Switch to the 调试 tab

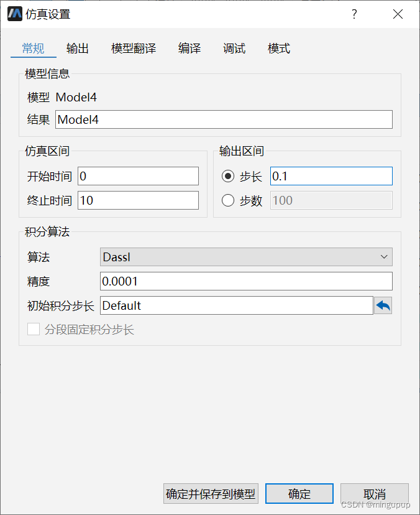pyautogui.click(x=234, y=49)
